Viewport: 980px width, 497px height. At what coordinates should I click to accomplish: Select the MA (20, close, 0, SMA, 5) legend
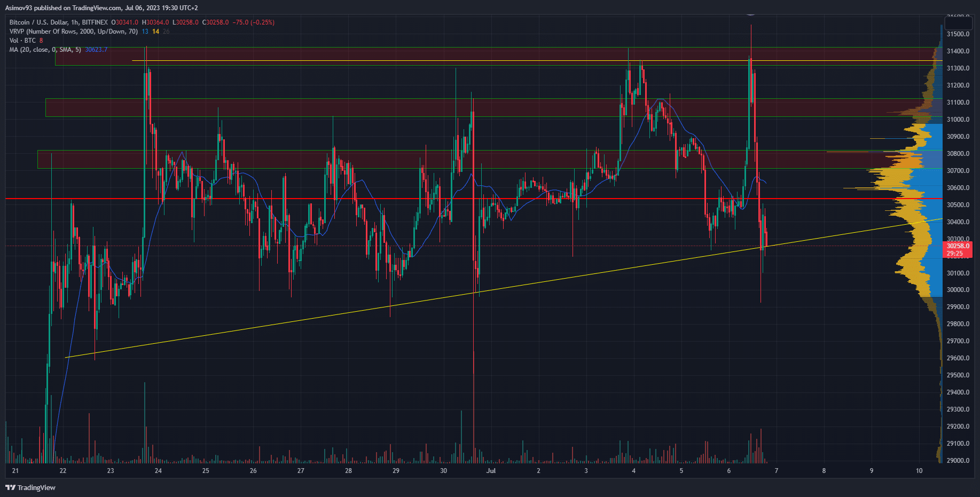45,50
